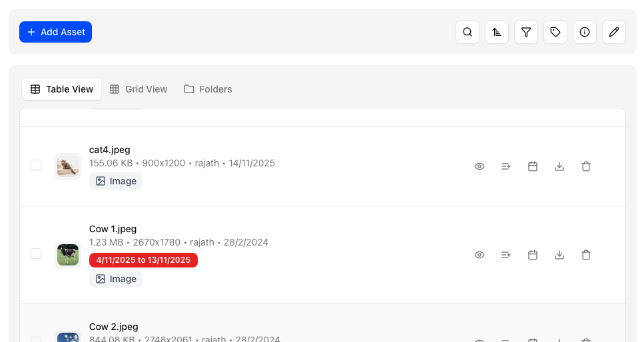This screenshot has width=644, height=342.
Task: Click the red 4/11/2025 to 13/11/2025 badge
Action: click(143, 260)
